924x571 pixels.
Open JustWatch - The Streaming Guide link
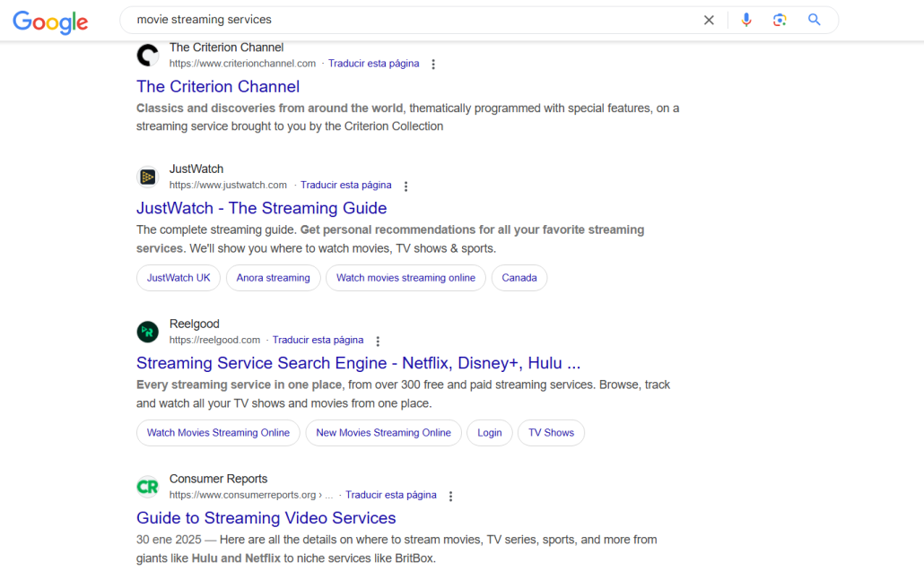click(262, 208)
